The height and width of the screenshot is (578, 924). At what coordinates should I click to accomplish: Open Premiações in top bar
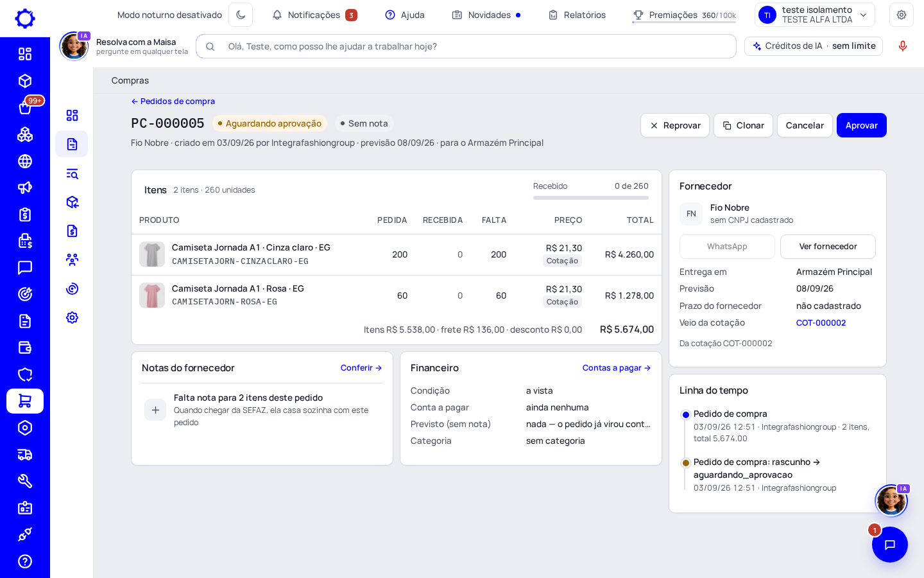click(684, 15)
